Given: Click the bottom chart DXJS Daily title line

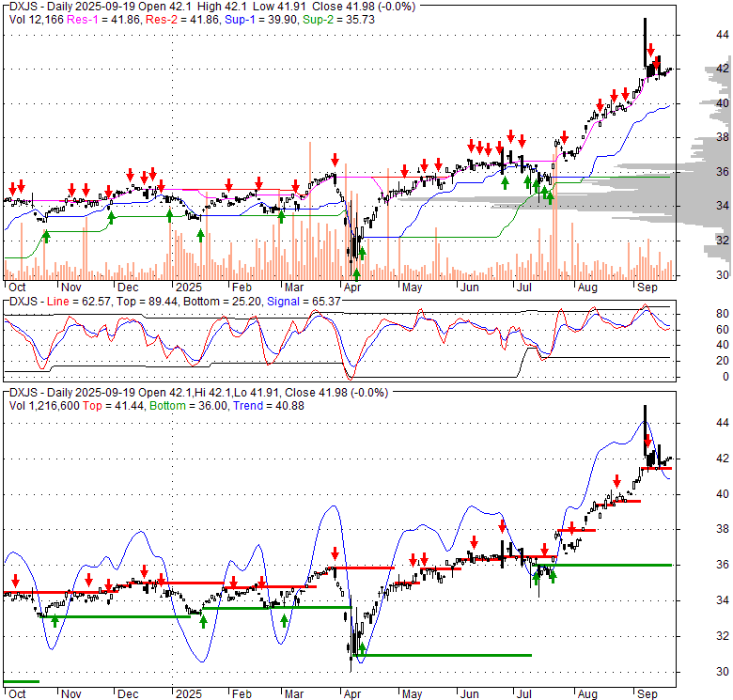Looking at the screenshot, I should click(198, 393).
